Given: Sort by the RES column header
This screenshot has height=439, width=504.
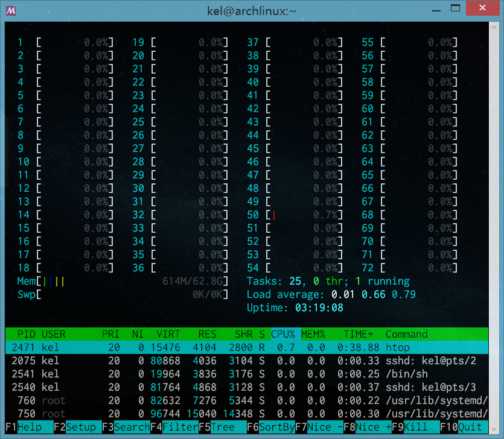Looking at the screenshot, I should [207, 334].
